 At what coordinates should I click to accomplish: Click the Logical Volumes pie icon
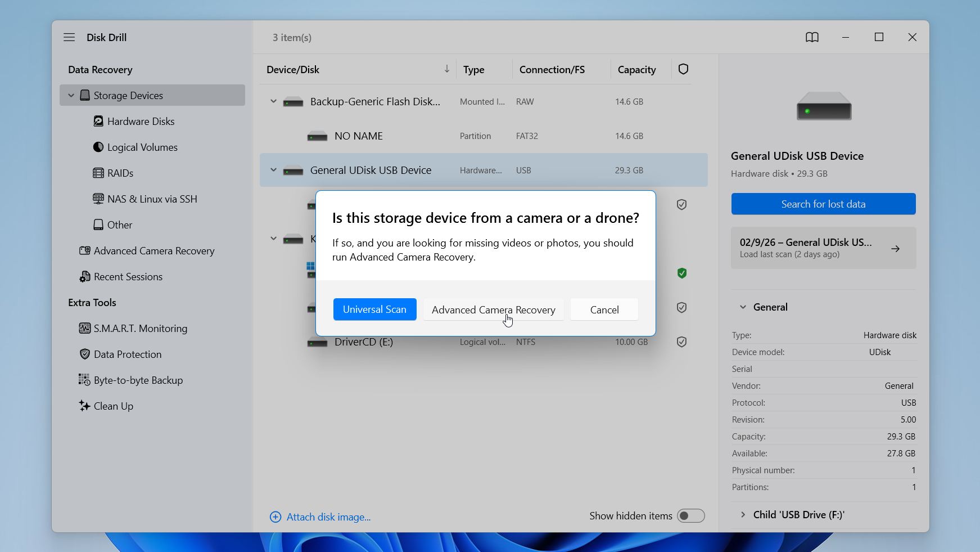coord(98,147)
